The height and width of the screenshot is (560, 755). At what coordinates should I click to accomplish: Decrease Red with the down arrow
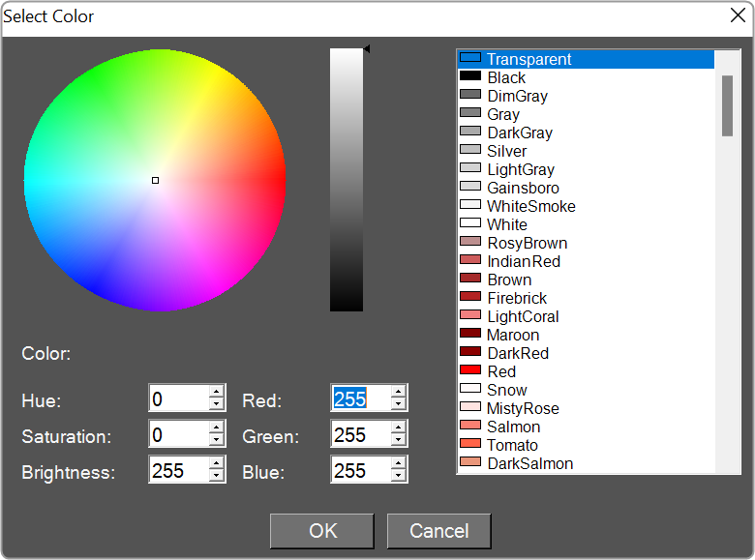pyautogui.click(x=399, y=403)
